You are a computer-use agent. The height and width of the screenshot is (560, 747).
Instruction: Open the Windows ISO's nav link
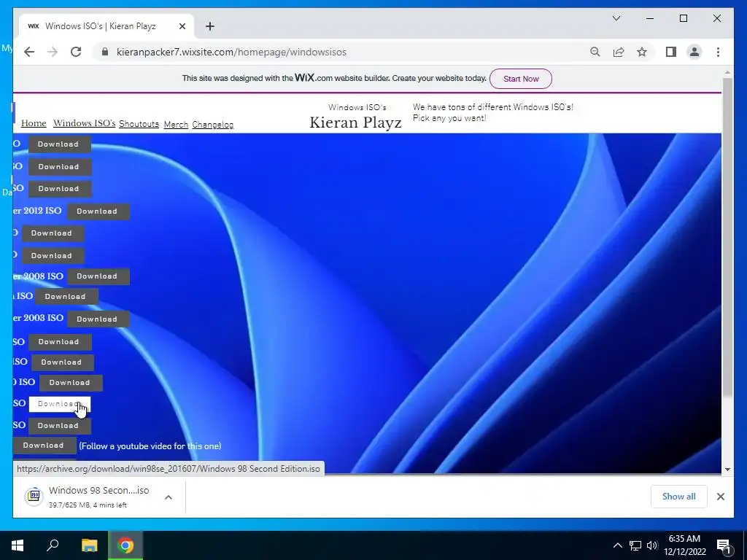click(85, 123)
